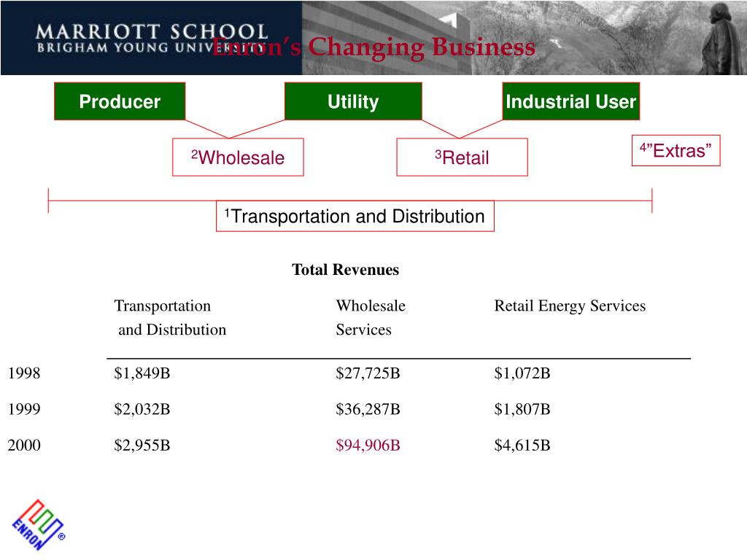Viewport: 747px width, 560px height.
Task: Click the Transportation and Distribution diagram box
Action: pyautogui.click(x=355, y=216)
